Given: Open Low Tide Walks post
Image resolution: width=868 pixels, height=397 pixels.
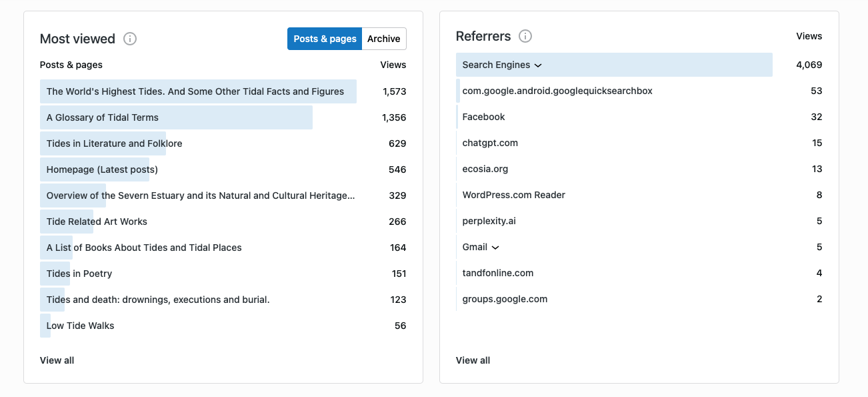Looking at the screenshot, I should (80, 326).
